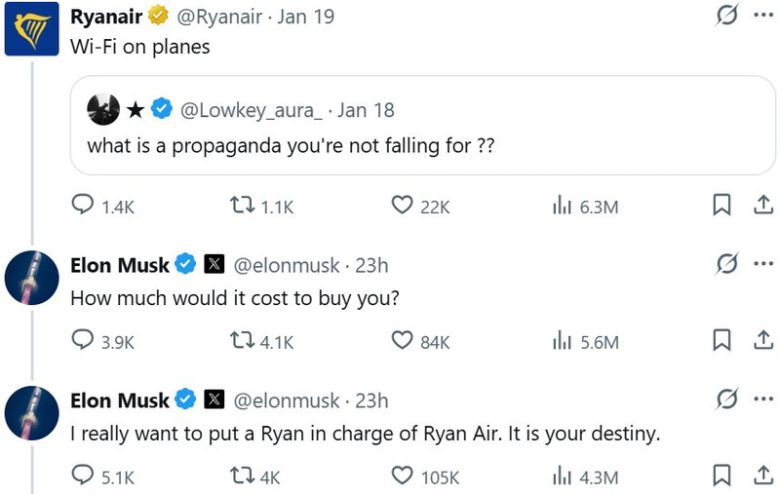780x494 pixels.
Task: Share the Ryanair post via share icon
Action: 762,206
